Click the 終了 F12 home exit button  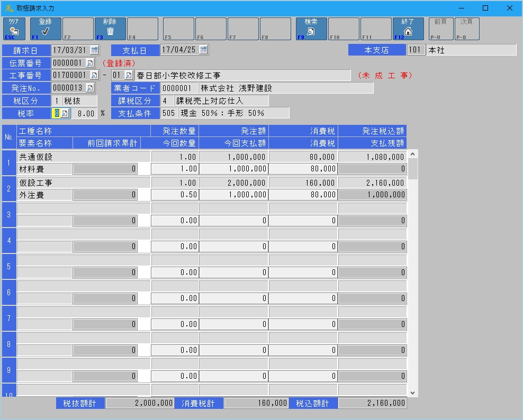(x=408, y=29)
